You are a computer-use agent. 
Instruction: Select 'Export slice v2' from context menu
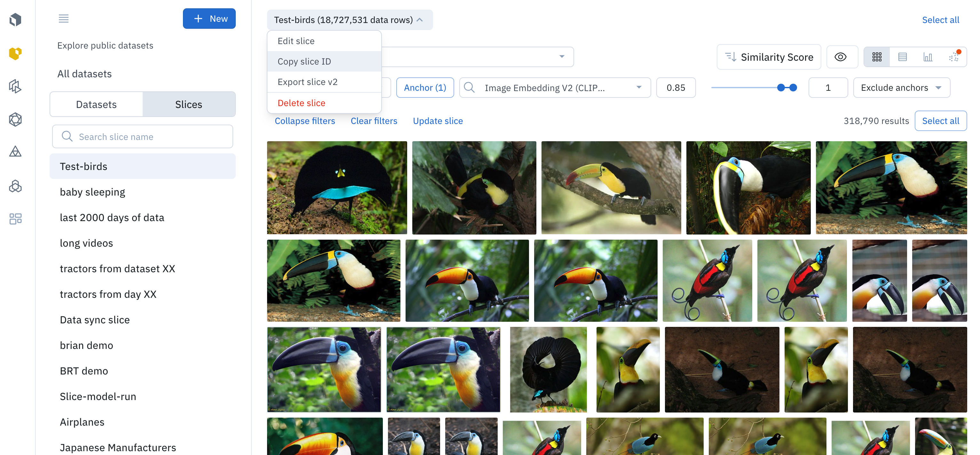pos(307,82)
